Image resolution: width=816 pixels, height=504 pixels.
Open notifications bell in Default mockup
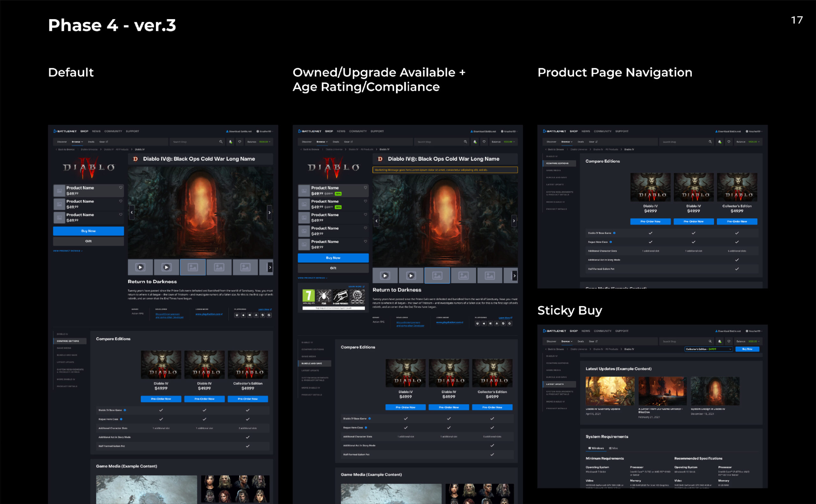pos(230,142)
